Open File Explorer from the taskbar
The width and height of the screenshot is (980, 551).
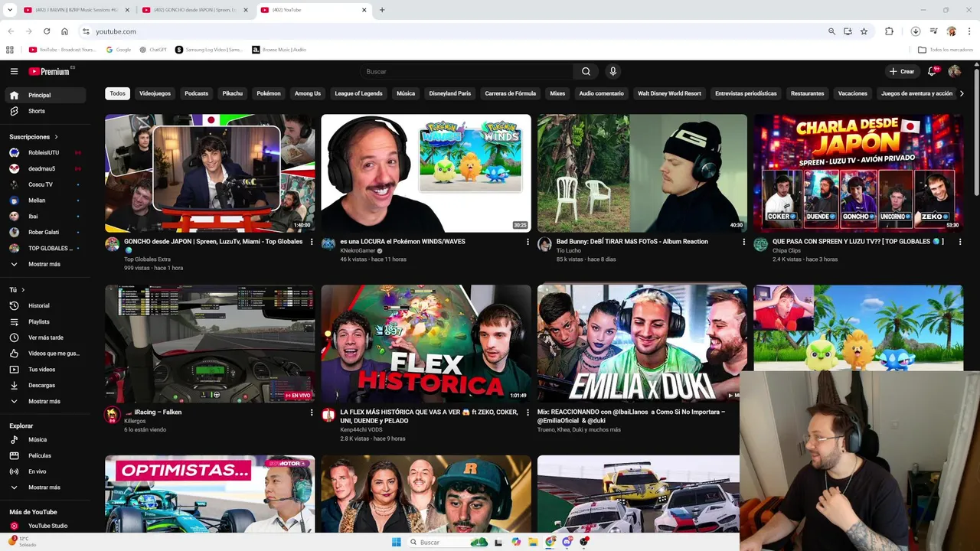coord(533,542)
